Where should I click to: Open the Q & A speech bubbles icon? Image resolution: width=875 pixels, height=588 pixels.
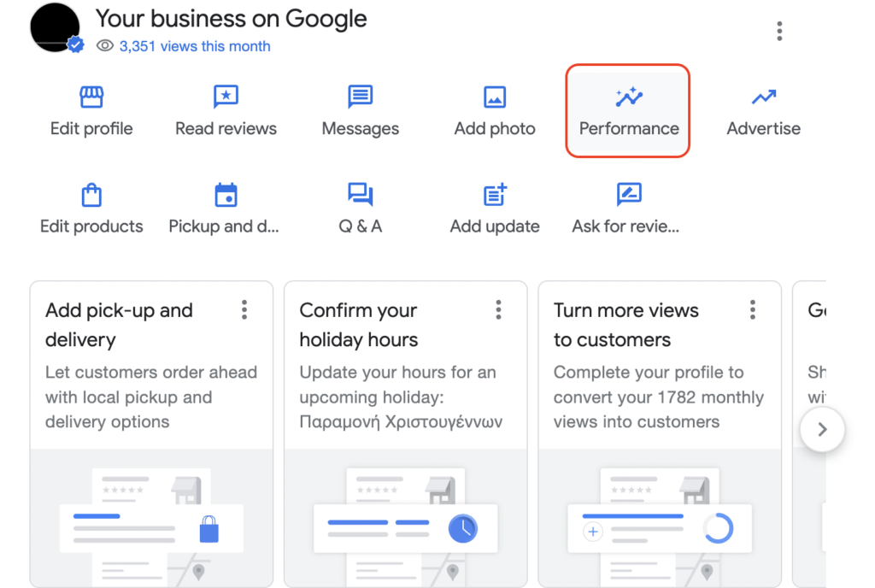pos(360,196)
